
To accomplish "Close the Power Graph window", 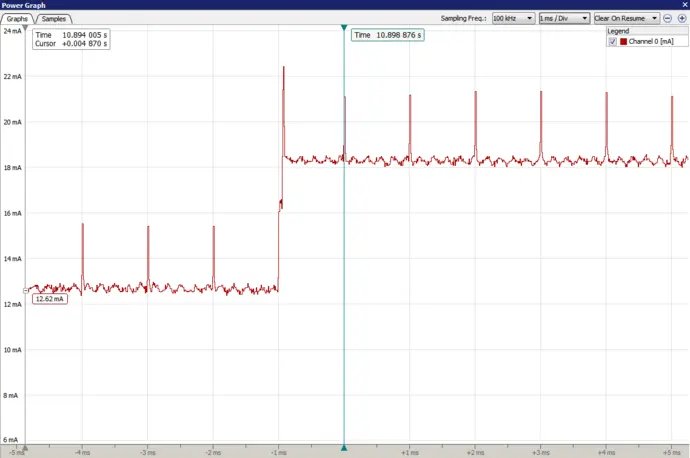I will 683,5.
